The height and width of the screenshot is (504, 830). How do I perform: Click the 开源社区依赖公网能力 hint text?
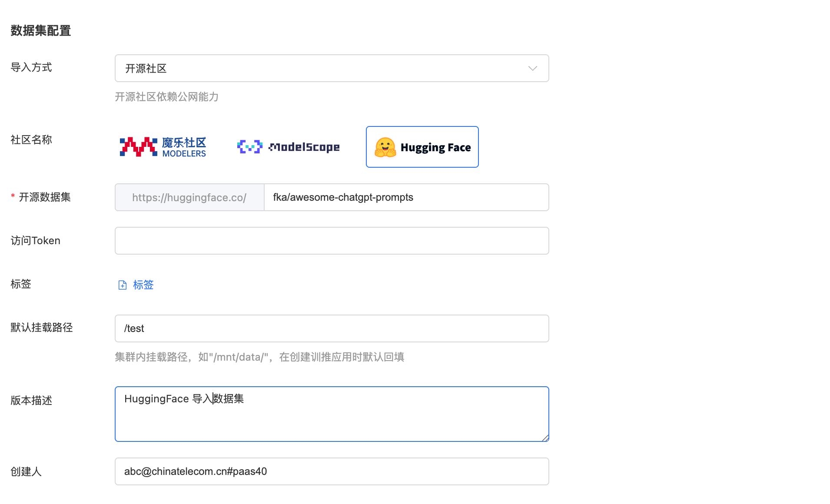pyautogui.click(x=167, y=97)
